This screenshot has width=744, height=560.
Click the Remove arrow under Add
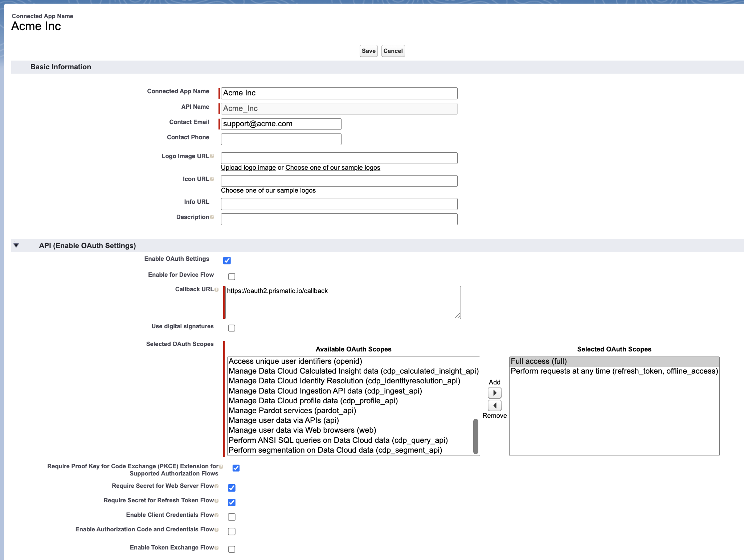click(494, 405)
